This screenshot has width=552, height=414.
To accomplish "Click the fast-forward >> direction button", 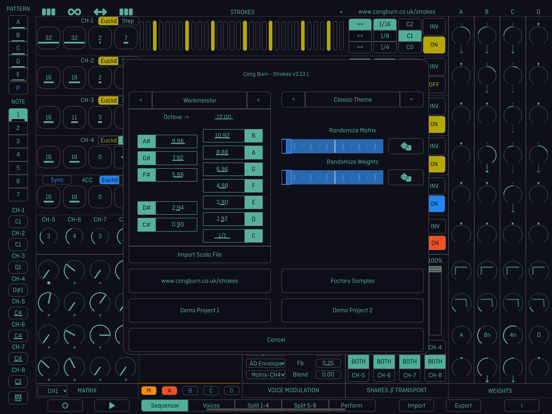I will 360,24.
